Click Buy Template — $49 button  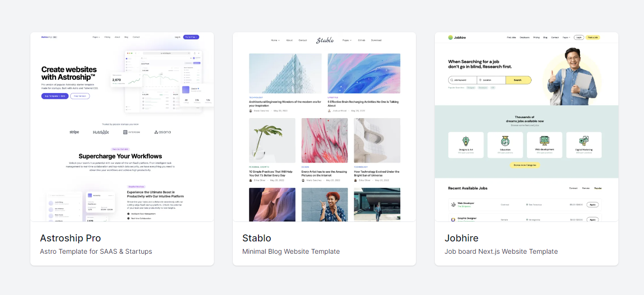[55, 96]
